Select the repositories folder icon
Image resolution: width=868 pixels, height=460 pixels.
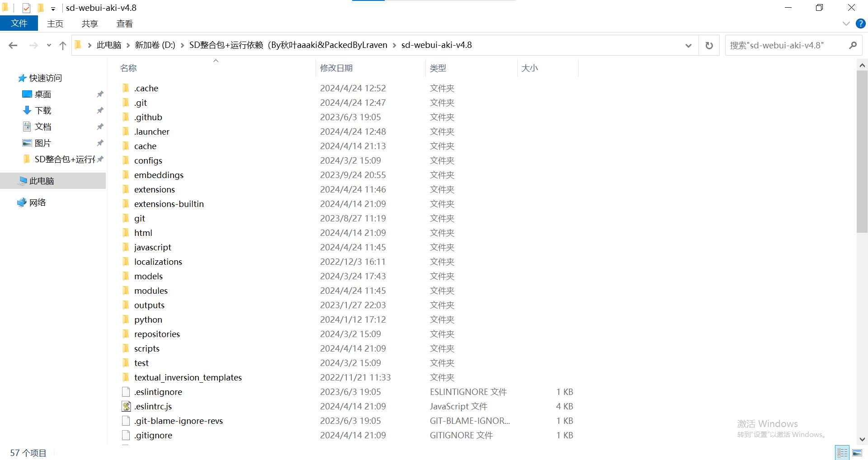pos(126,334)
